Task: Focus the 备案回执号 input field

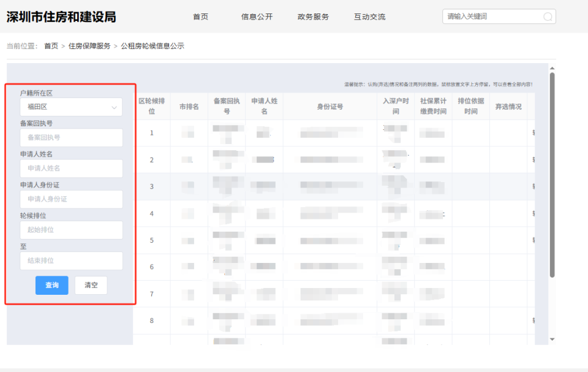Action: tap(71, 138)
